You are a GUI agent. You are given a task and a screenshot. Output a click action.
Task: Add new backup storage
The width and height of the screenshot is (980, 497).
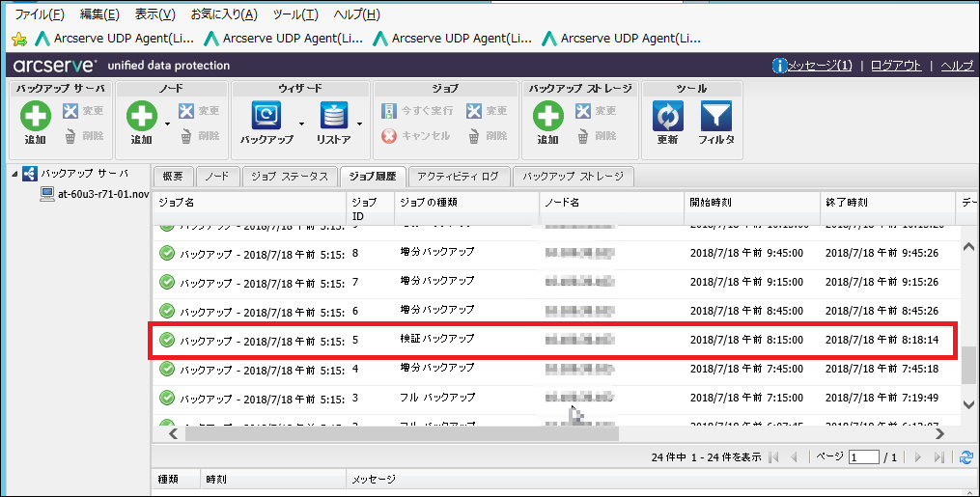(x=548, y=123)
